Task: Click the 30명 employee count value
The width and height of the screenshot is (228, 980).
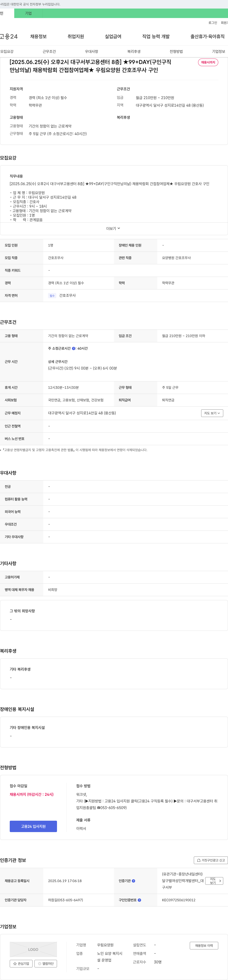Action: pos(158,962)
